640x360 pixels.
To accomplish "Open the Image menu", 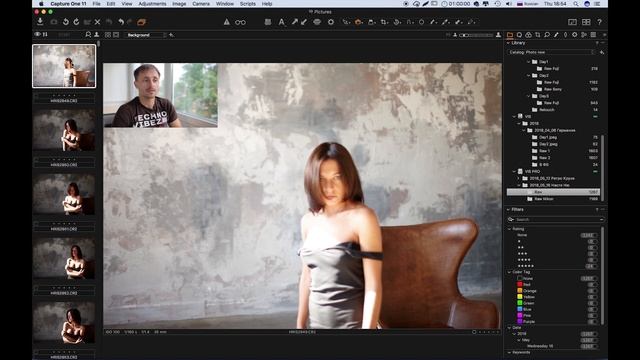I will 179,4.
